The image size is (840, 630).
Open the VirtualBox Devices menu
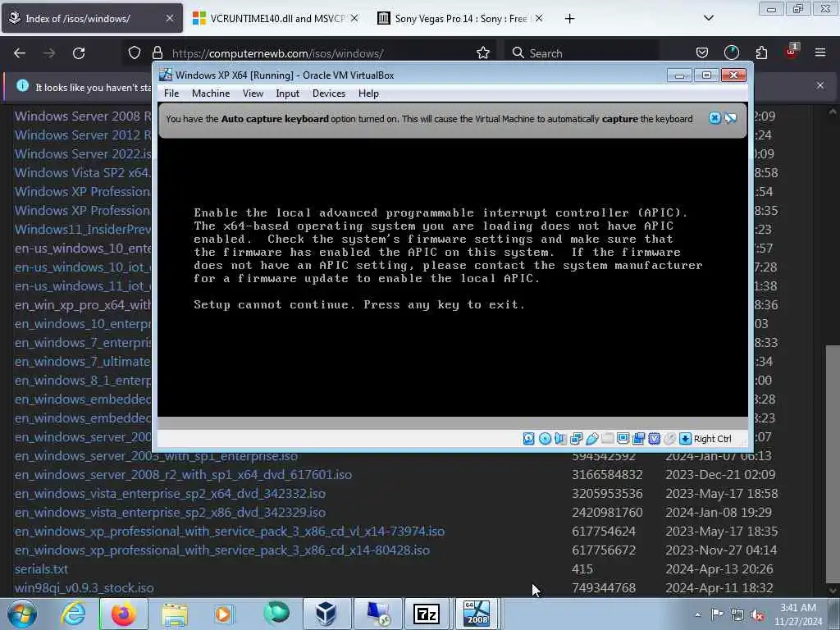[328, 94]
